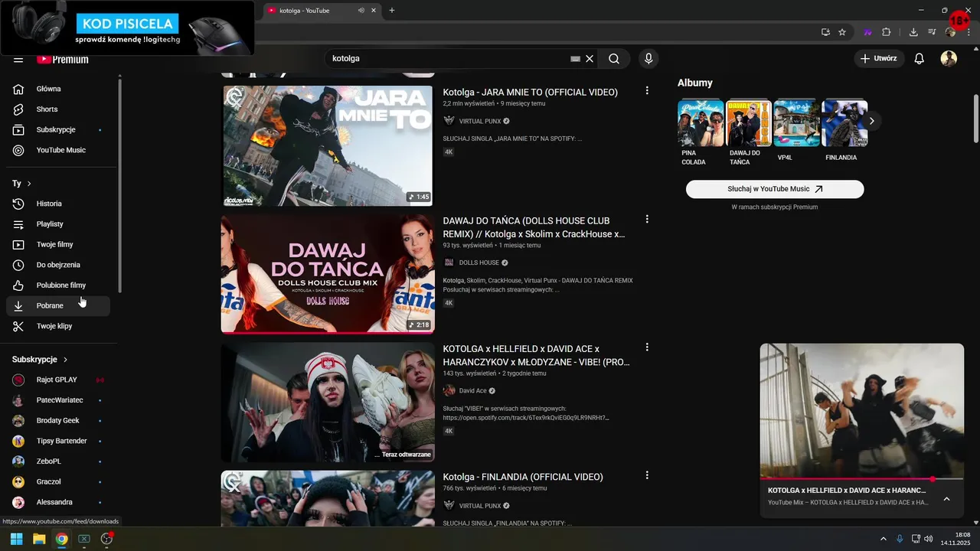Expand the miniplayer playlist chevron

click(946, 499)
